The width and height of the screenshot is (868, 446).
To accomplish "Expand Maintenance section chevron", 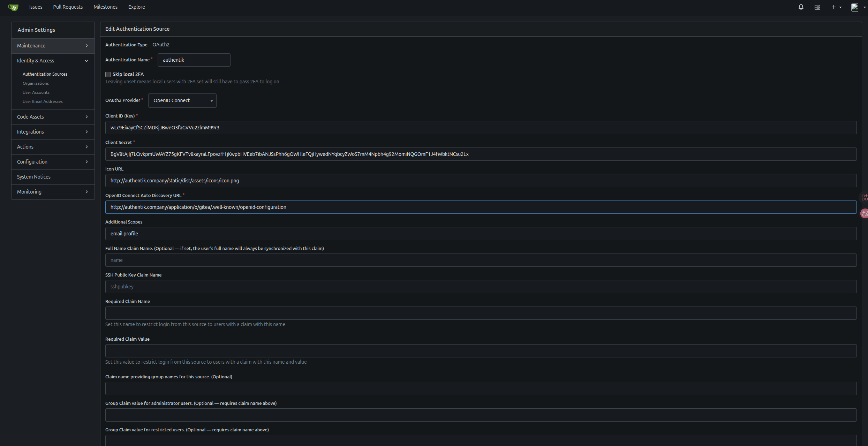I will [86, 46].
